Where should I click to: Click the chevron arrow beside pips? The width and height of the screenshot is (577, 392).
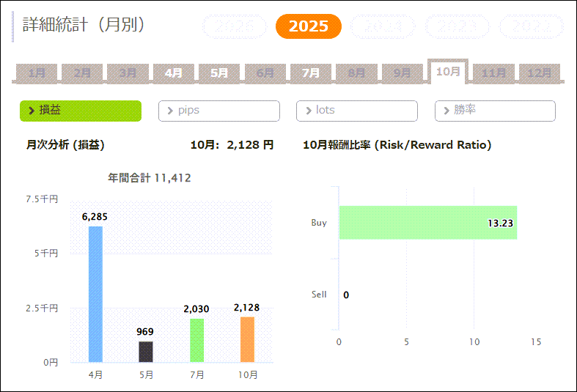170,111
